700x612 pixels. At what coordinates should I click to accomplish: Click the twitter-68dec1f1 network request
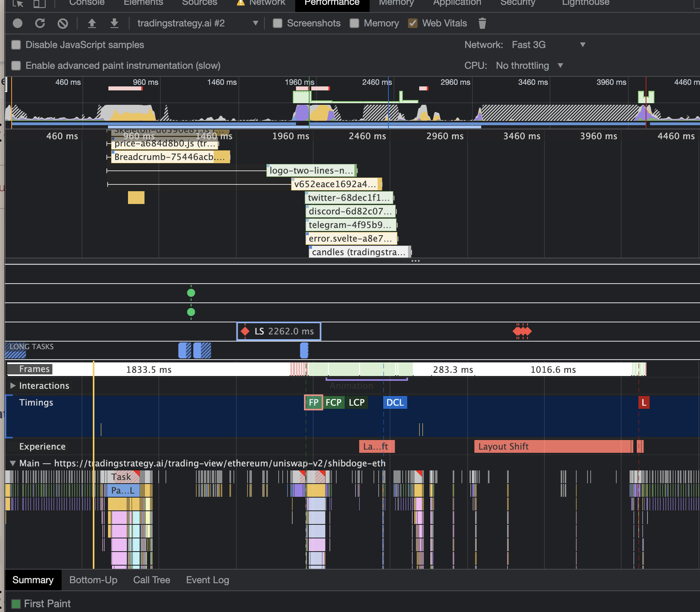(349, 198)
